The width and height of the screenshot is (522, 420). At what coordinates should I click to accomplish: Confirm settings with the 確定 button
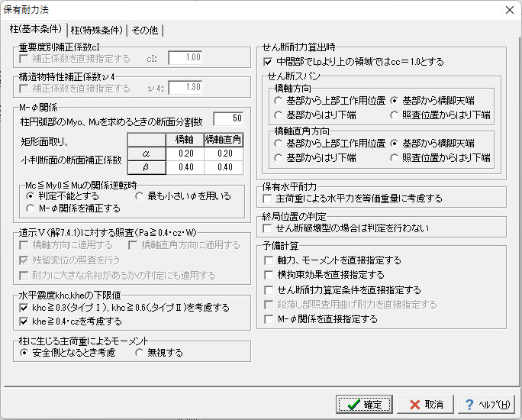point(364,405)
